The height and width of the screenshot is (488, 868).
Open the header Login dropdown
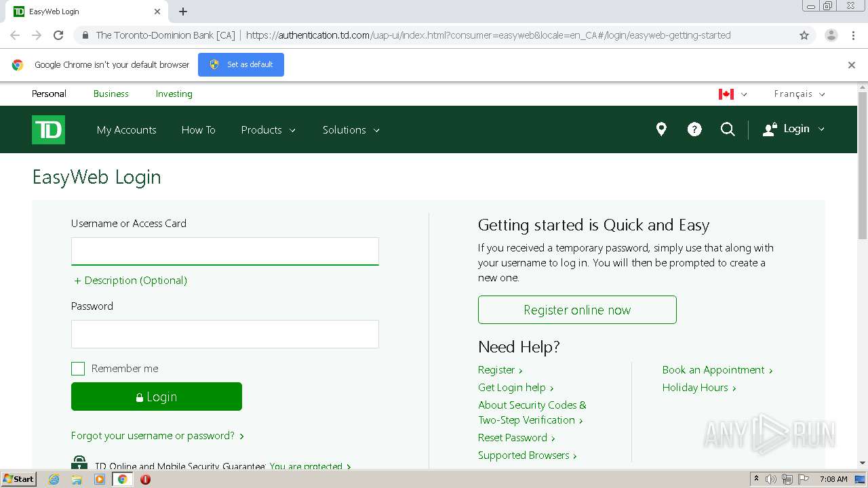(793, 129)
